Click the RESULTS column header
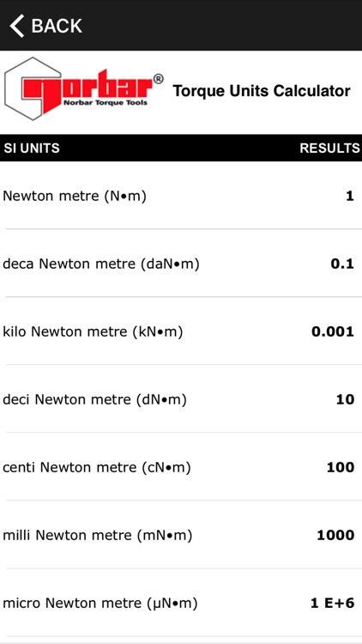The image size is (362, 644). 329,148
